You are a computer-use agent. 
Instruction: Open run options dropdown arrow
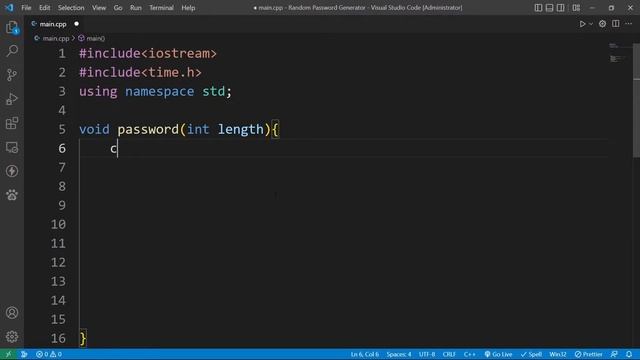point(591,24)
